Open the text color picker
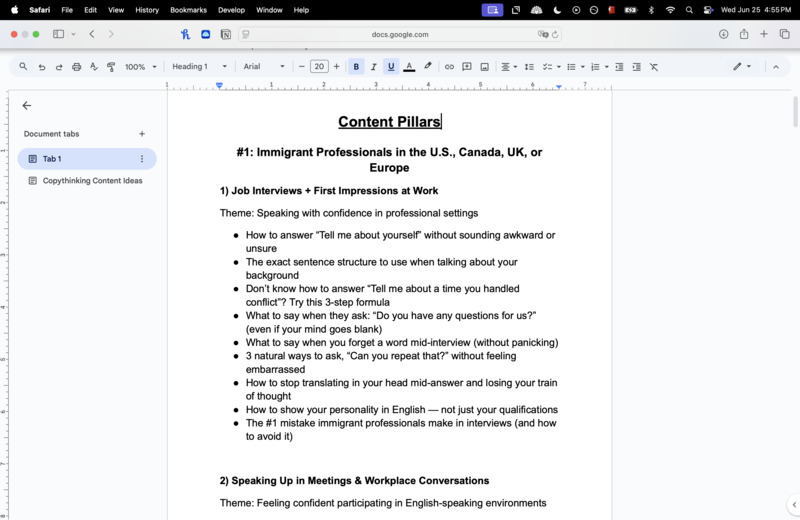This screenshot has height=520, width=800. point(409,67)
